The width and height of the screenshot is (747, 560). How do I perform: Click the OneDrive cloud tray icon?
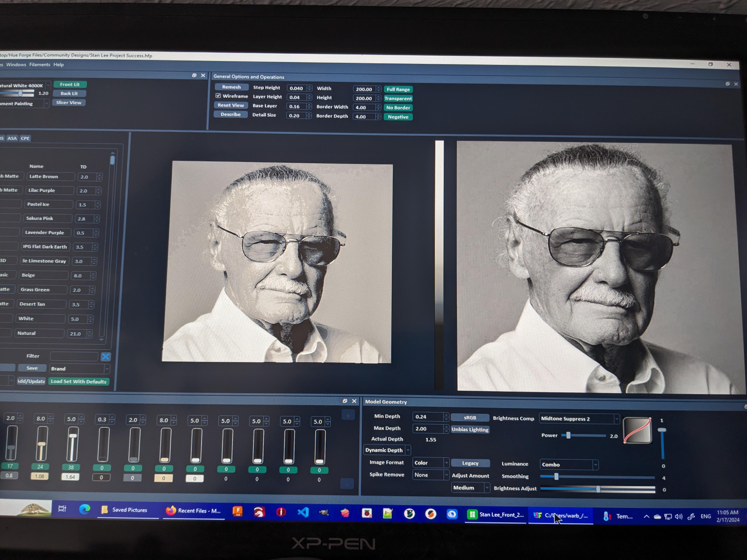[x=657, y=517]
